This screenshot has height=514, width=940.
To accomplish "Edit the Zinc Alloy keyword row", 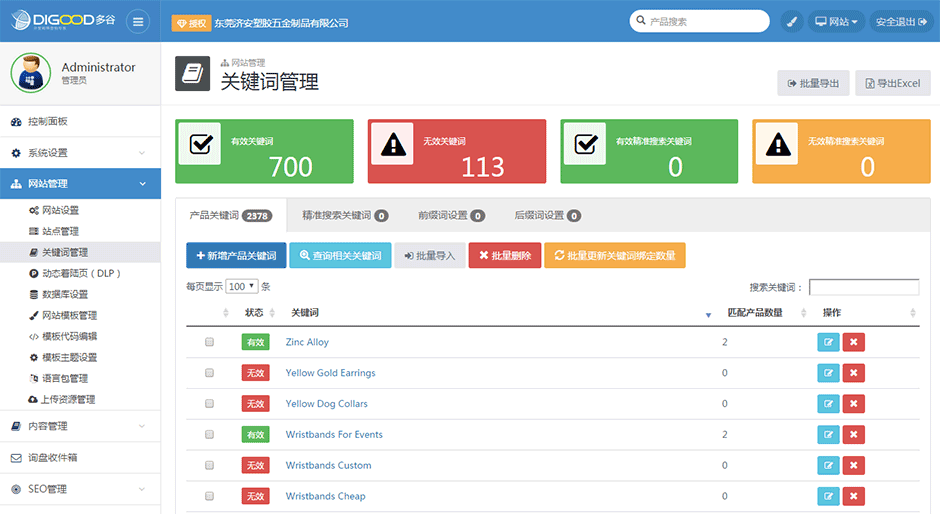I will [x=828, y=342].
